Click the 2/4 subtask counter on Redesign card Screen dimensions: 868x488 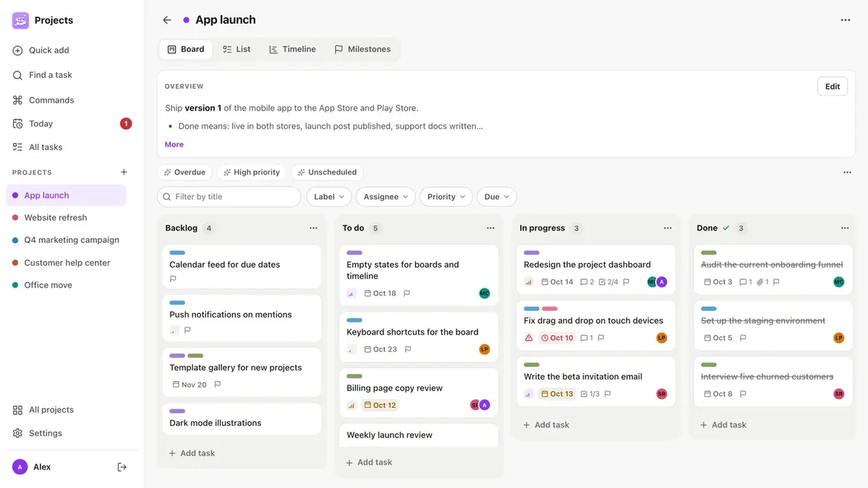pos(608,282)
